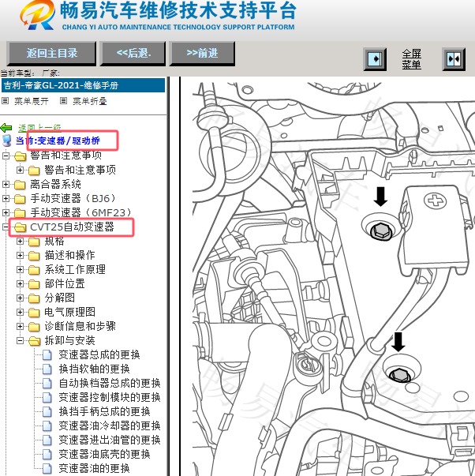The height and width of the screenshot is (476, 475).
Task: Click the 规格 folder icon
Action: [34, 242]
